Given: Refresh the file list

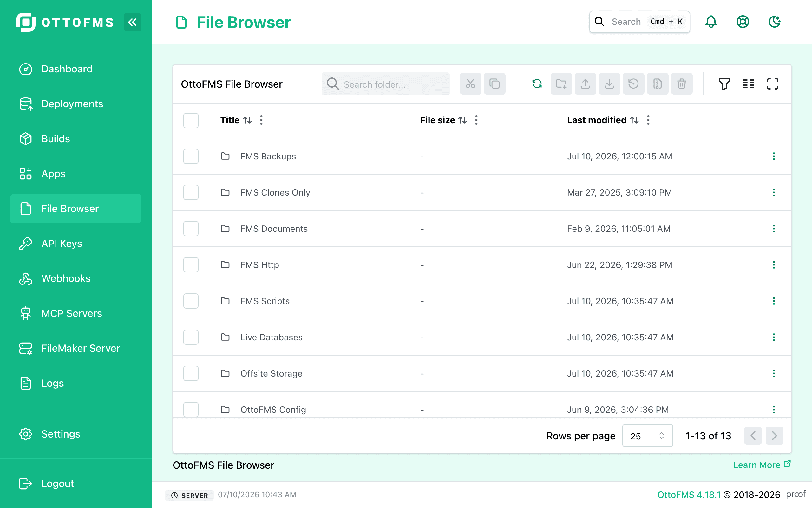Looking at the screenshot, I should [x=537, y=84].
